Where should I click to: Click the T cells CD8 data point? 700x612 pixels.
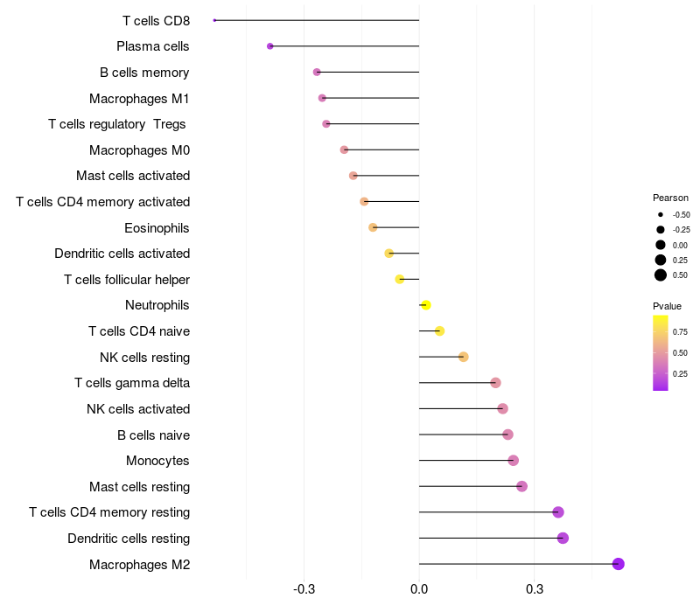click(x=214, y=20)
